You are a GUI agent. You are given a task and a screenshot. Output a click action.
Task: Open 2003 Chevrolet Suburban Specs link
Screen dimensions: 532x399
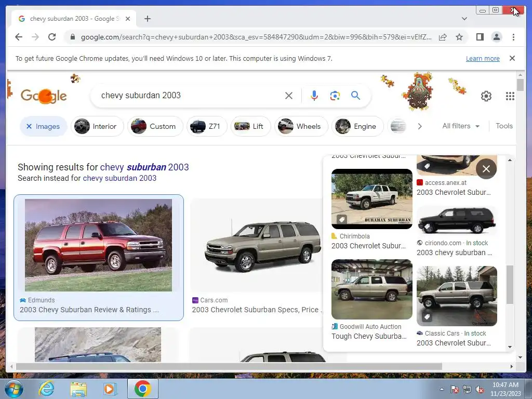(x=257, y=310)
